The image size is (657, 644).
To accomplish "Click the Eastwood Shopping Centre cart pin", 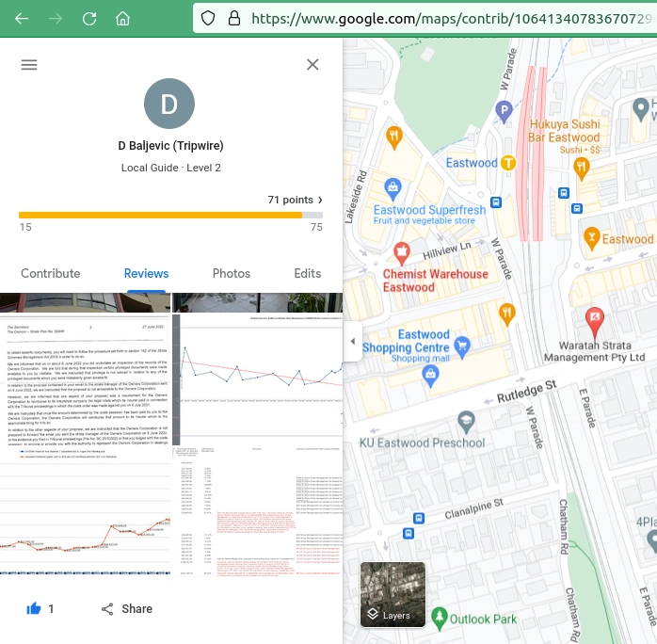I will [x=462, y=346].
